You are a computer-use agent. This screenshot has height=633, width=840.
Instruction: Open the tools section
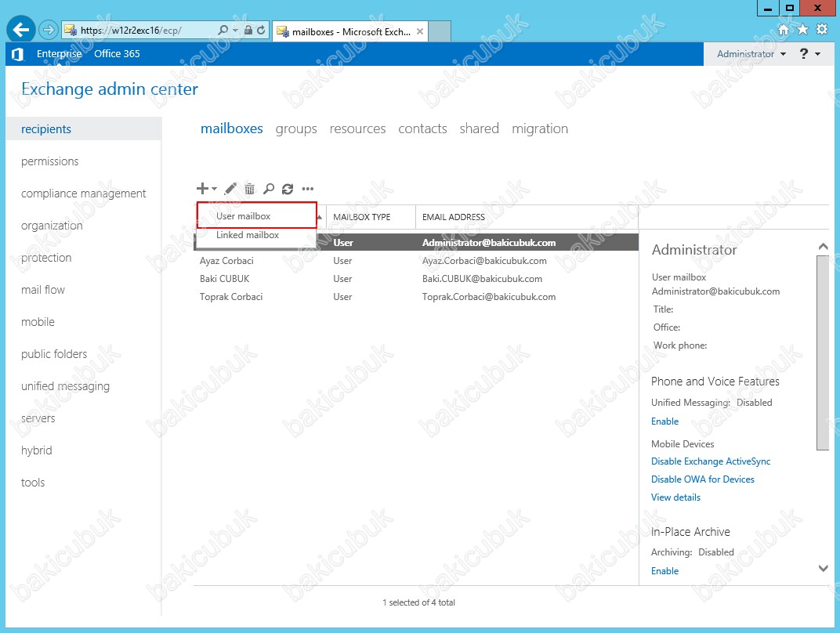coord(33,483)
